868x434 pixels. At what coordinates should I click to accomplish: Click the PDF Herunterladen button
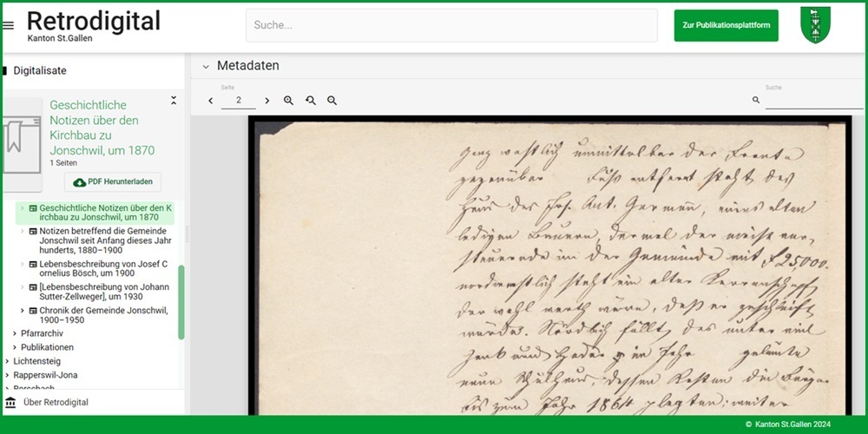pyautogui.click(x=113, y=182)
